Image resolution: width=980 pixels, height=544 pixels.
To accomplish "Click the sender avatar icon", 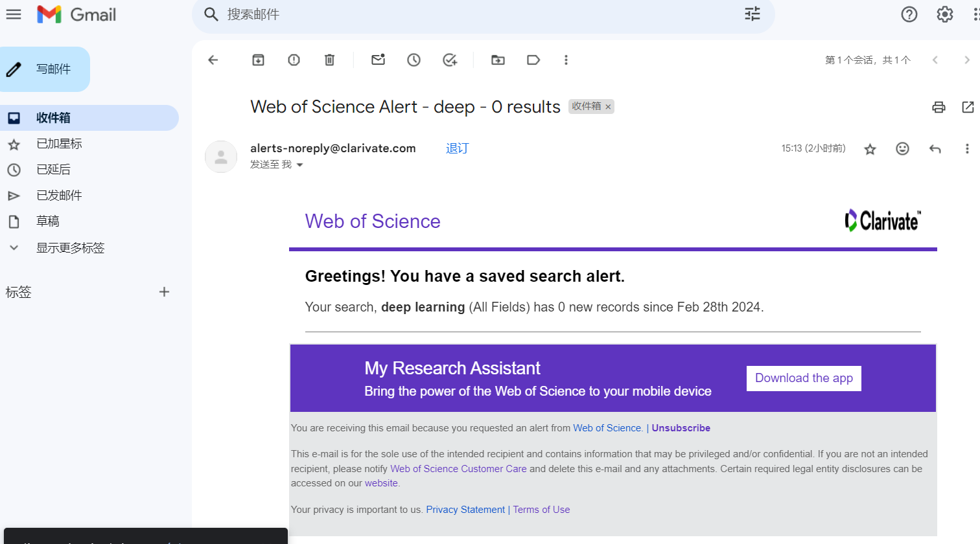I will [221, 157].
